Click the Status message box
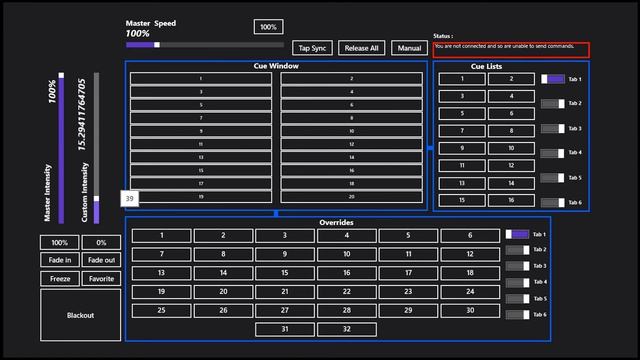Image resolution: width=640 pixels, height=360 pixels. pos(511,50)
